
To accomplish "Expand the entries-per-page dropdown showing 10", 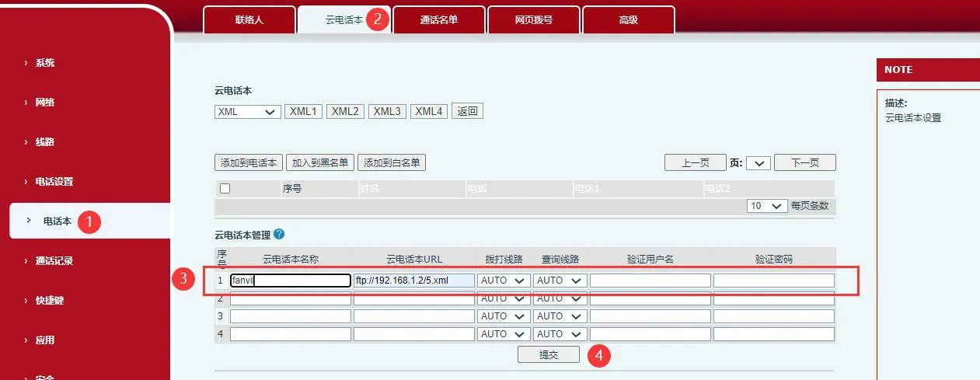I will click(x=767, y=206).
